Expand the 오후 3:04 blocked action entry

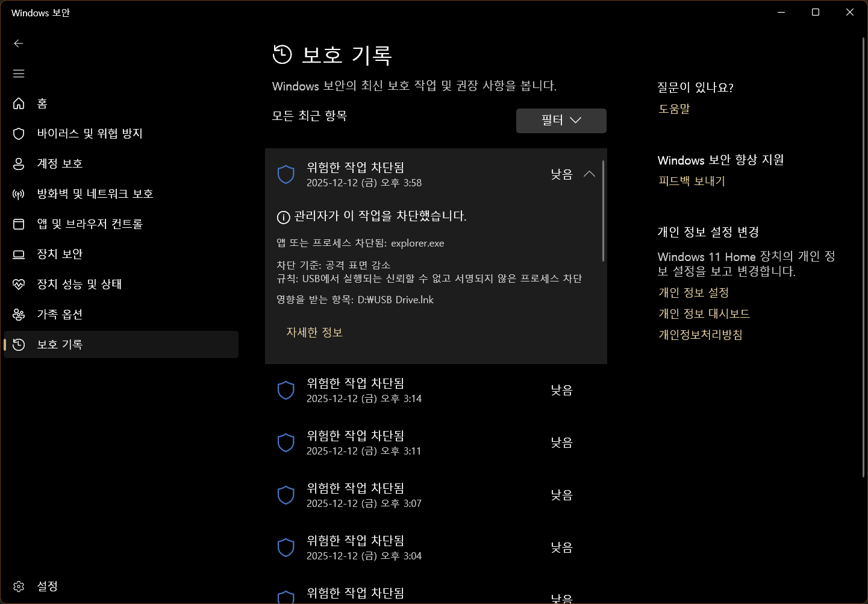pos(436,548)
